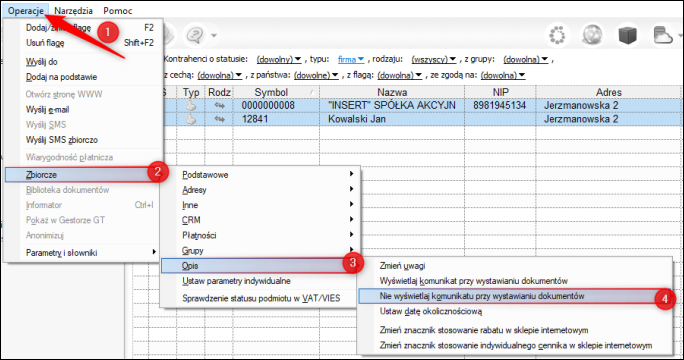Image resolution: width=684 pixels, height=360 pixels.
Task: Click the help question-bubble toolbar icon
Action: (x=195, y=35)
